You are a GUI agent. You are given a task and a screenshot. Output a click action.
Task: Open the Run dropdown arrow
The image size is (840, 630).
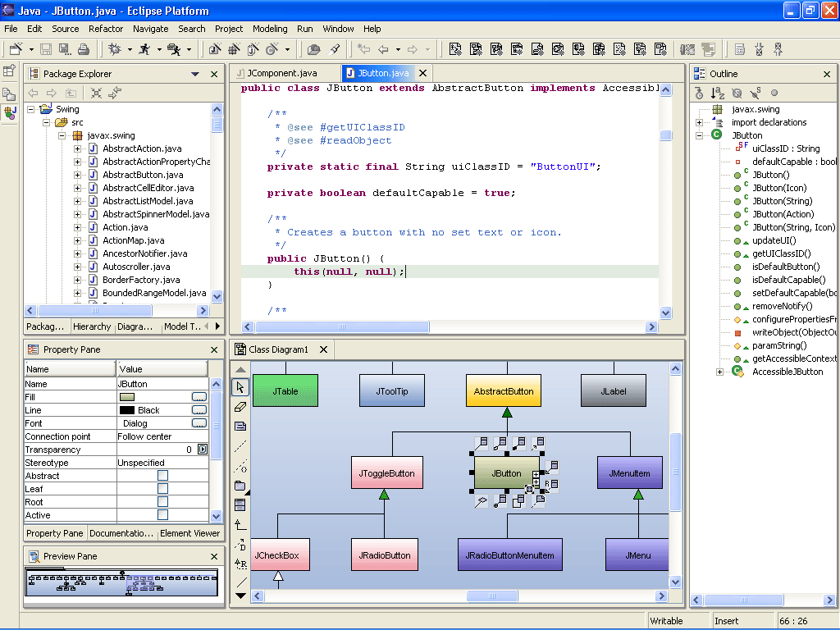point(159,50)
